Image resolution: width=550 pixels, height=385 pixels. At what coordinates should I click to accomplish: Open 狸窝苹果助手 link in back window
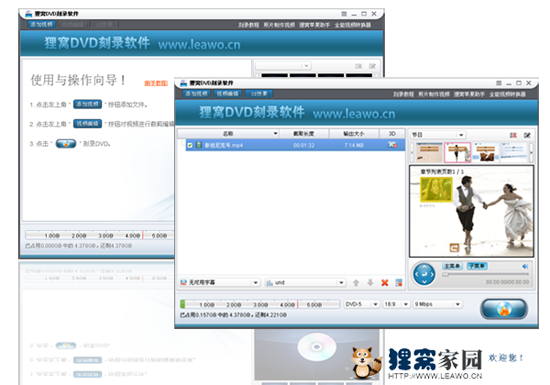(x=315, y=25)
